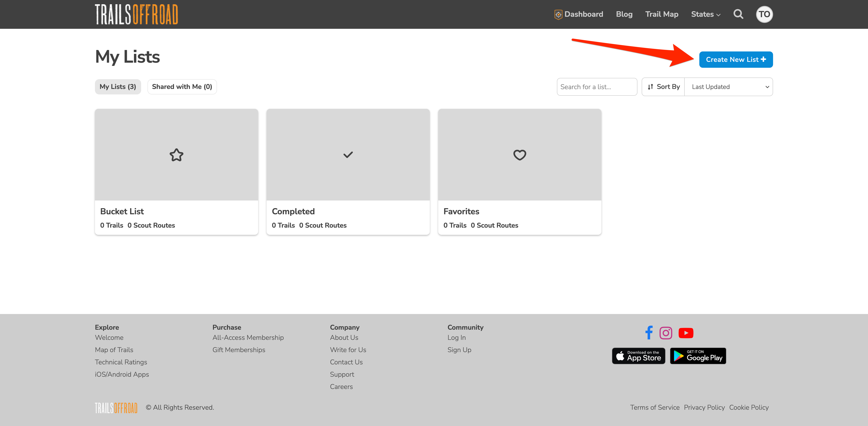Open the Instagram icon in footer
Screen dimensions: 868x426
(665, 333)
